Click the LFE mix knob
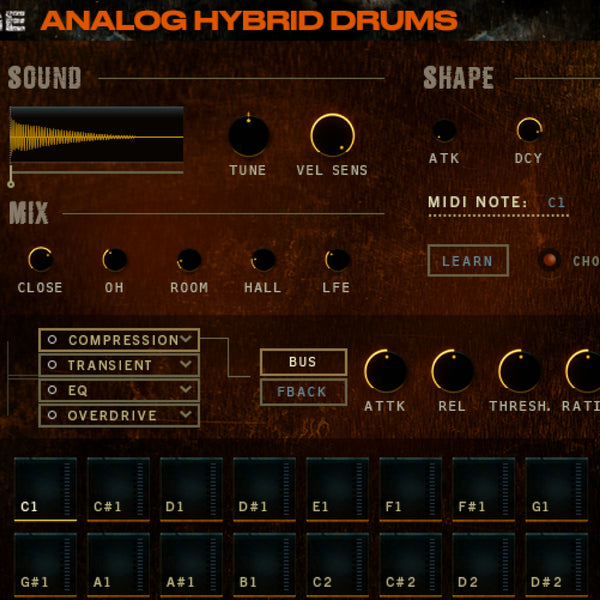This screenshot has height=600, width=600. tap(337, 260)
